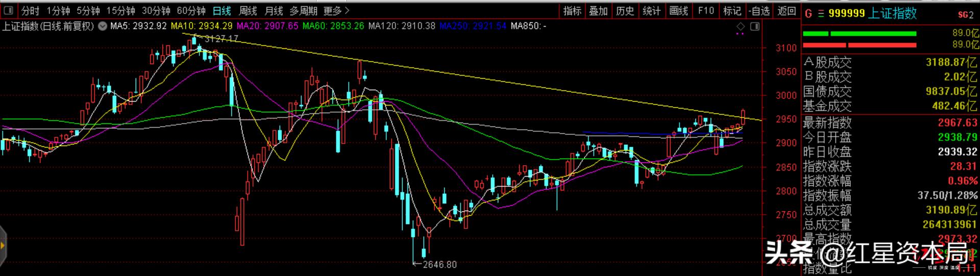Click the 指标 toolbar button
Image resolution: width=980 pixels, height=276 pixels.
[572, 11]
